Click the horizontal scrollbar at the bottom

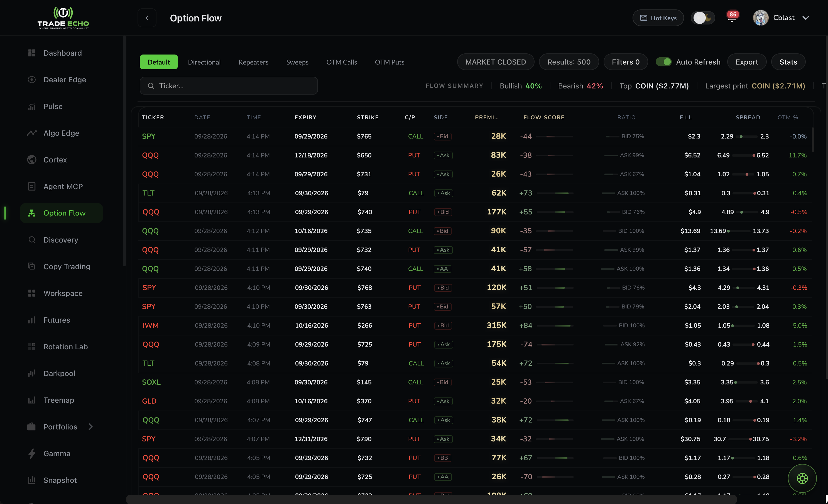431,499
